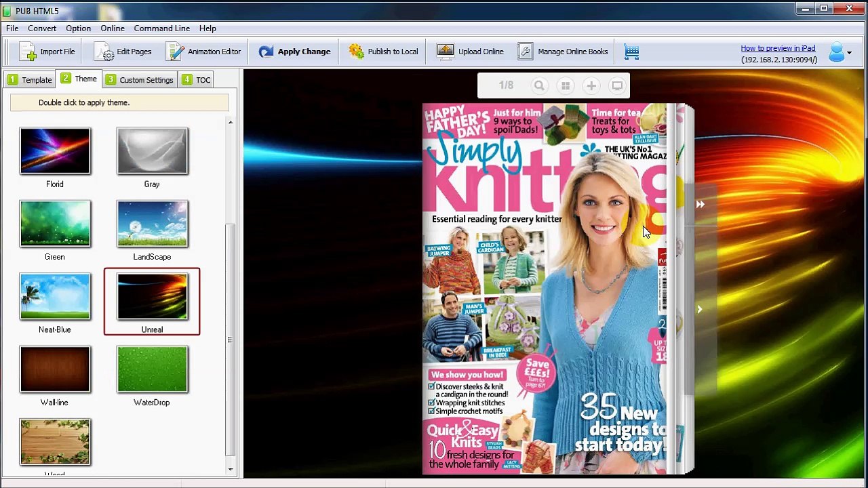868x488 pixels.
Task: Click the Import File icon
Action: point(28,52)
